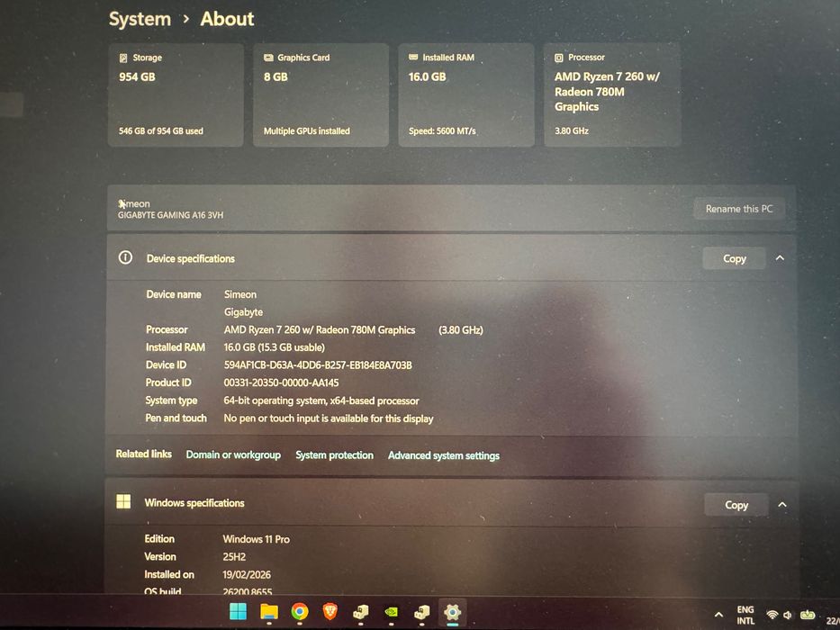Copy the Device specifications

(735, 258)
